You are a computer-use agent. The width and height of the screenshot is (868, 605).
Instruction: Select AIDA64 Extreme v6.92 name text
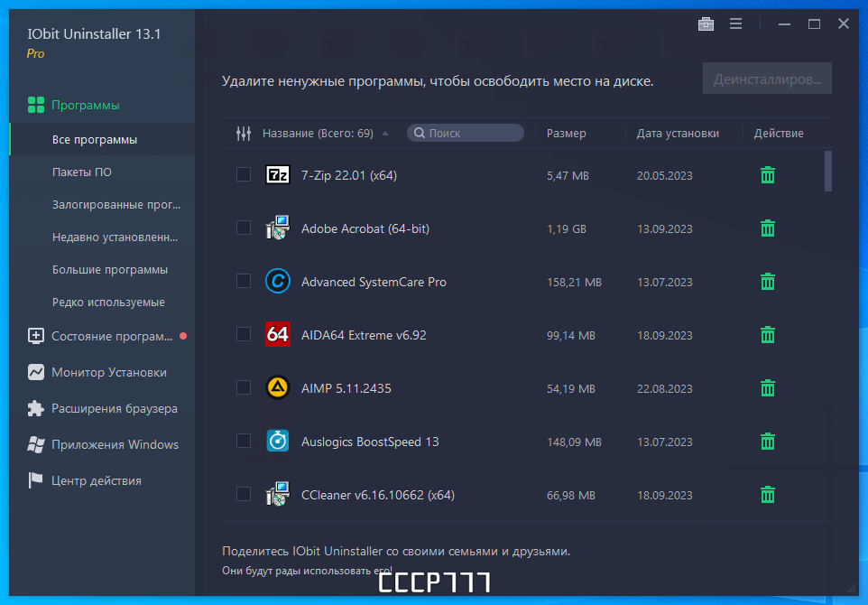(364, 335)
